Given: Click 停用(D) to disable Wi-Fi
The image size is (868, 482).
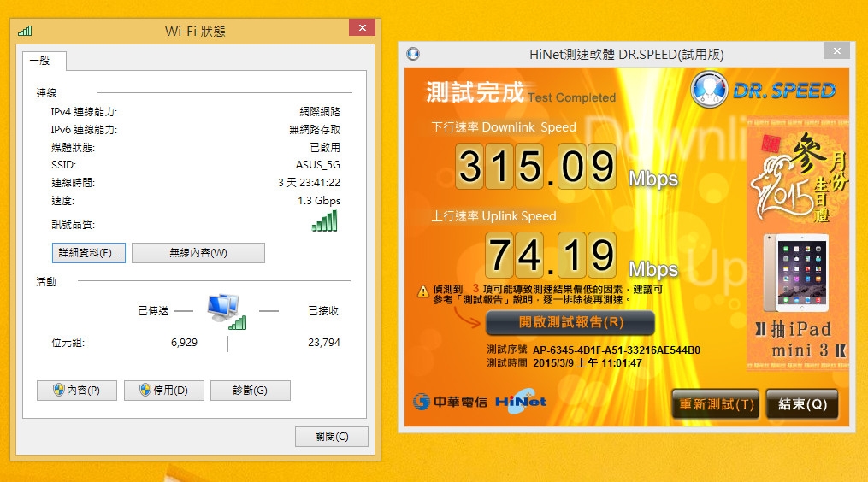Looking at the screenshot, I should (x=164, y=391).
